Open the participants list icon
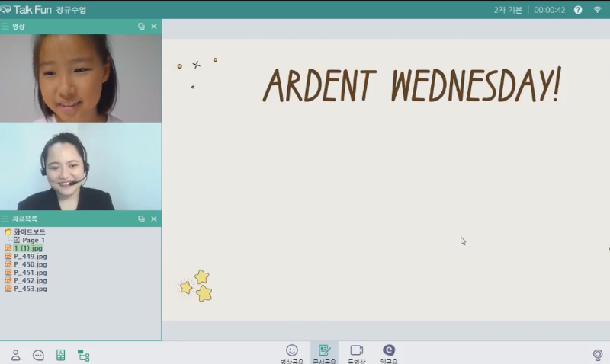The width and height of the screenshot is (610, 364). 15,355
